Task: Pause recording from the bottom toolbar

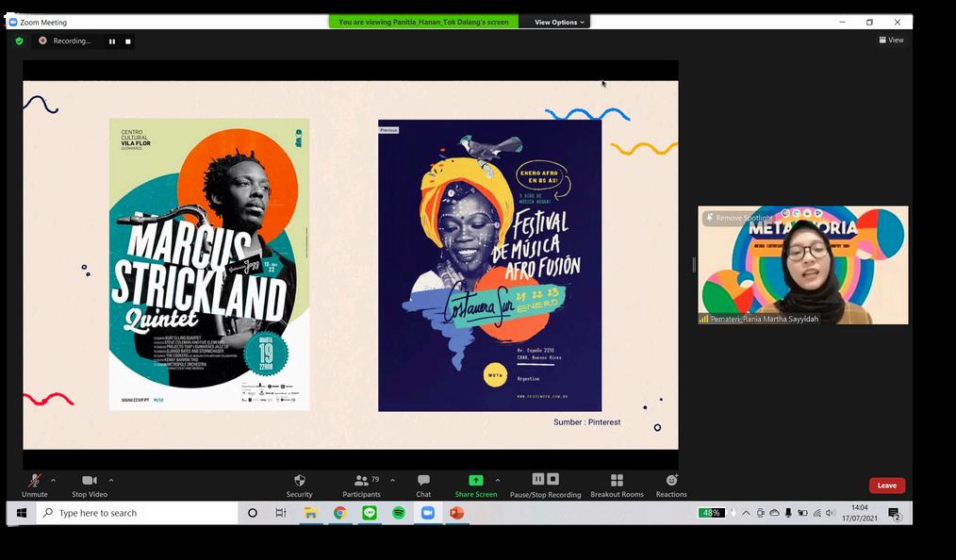Action: click(x=537, y=479)
